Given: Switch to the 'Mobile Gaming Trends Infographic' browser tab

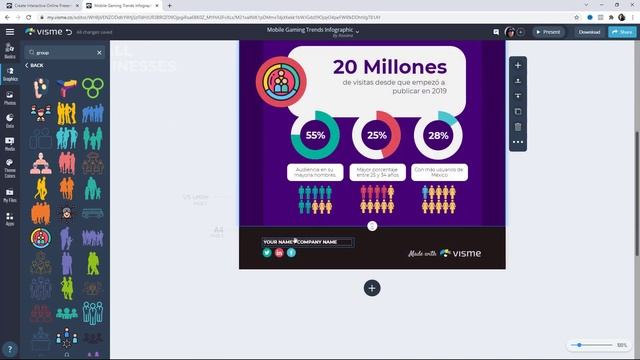Looking at the screenshot, I should click(x=122, y=6).
